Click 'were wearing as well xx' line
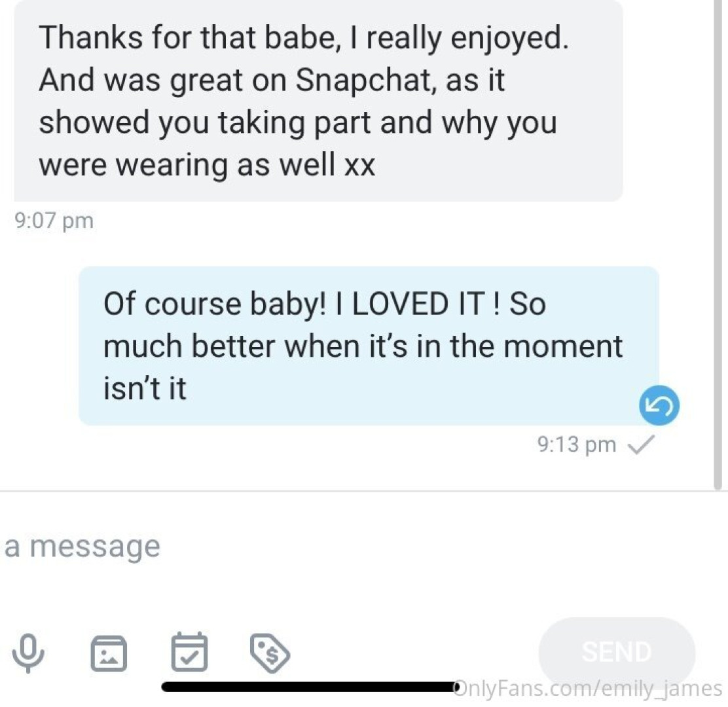Image resolution: width=728 pixels, height=707 pixels. coord(207,164)
